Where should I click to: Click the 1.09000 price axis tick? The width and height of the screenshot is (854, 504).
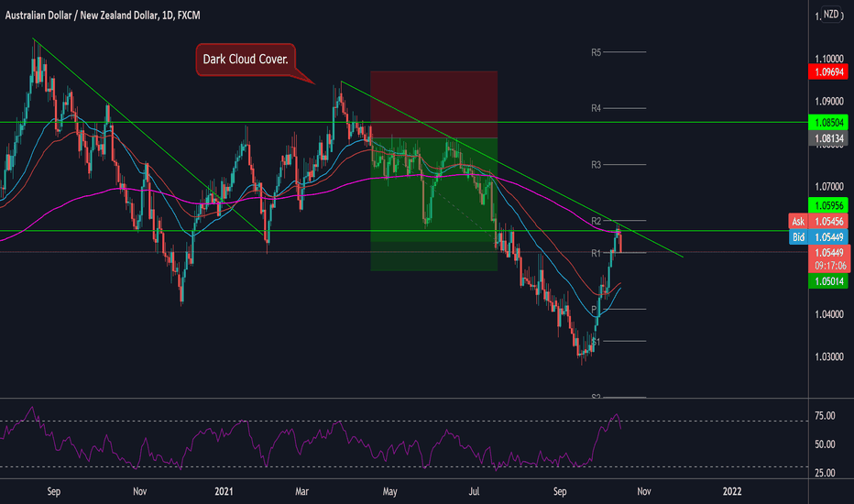coord(829,102)
